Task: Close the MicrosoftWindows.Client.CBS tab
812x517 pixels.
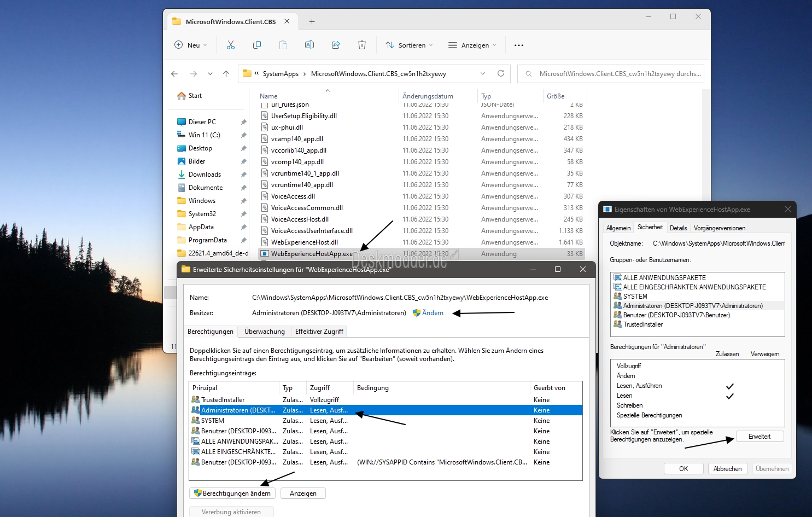Action: pyautogui.click(x=287, y=21)
